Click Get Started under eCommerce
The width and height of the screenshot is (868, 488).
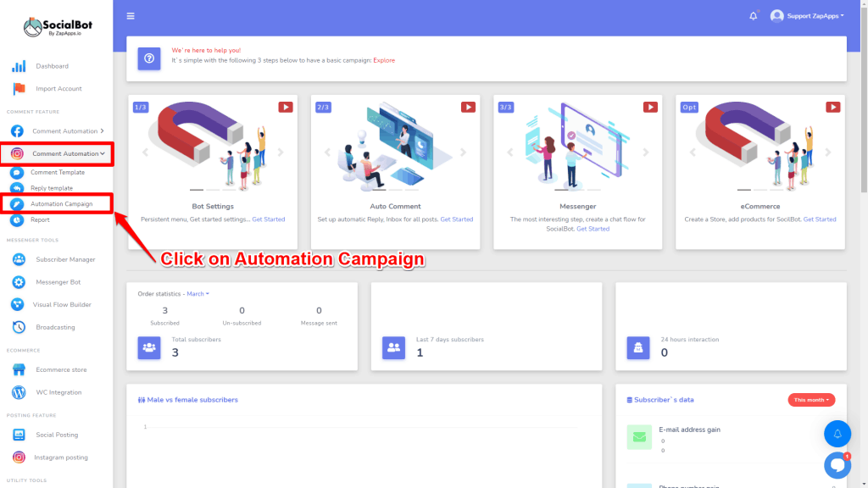click(x=820, y=219)
